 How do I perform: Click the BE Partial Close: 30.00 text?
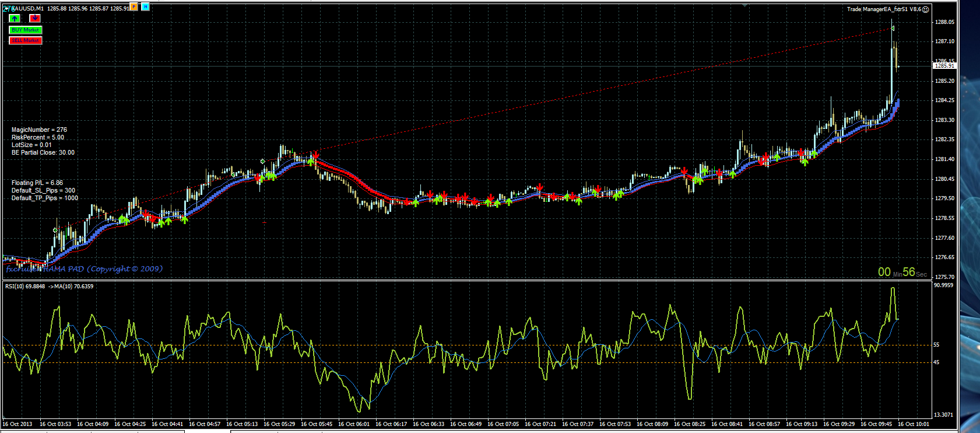(x=43, y=153)
